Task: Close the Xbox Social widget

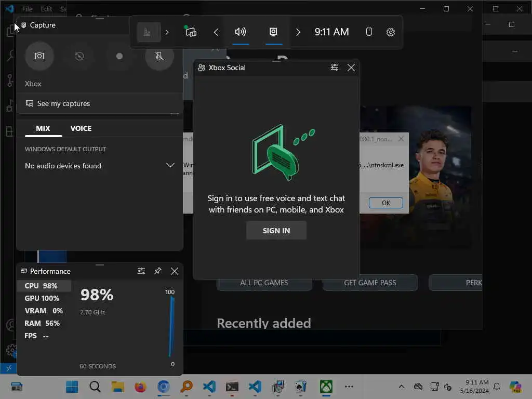Action: 351,68
